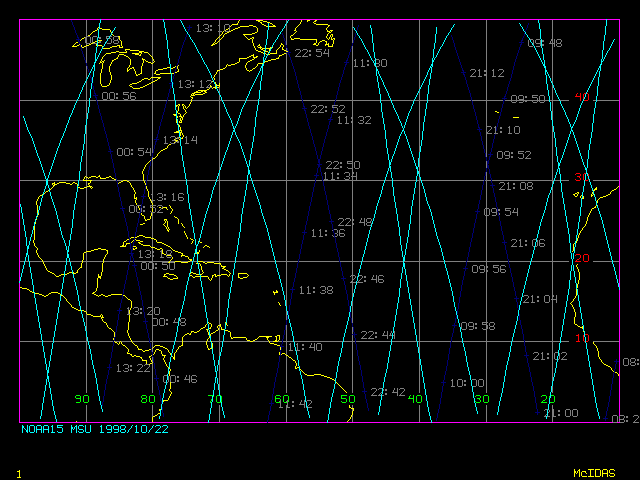Click the green longitude 30 label

(x=482, y=399)
